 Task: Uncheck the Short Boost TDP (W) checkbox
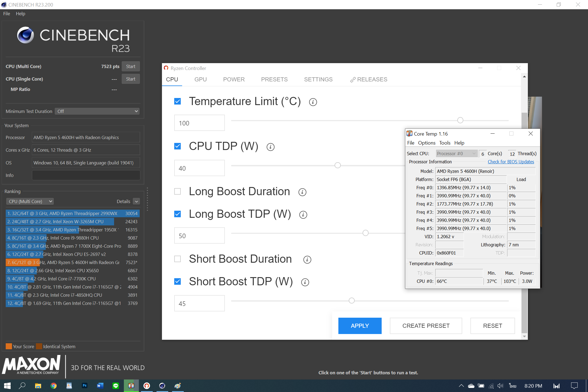point(177,282)
